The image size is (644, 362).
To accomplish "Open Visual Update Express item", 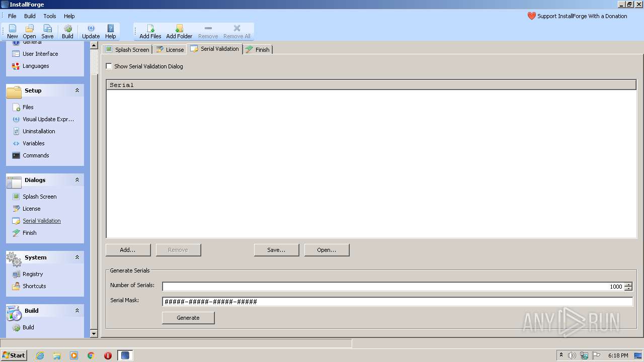I will point(48,119).
